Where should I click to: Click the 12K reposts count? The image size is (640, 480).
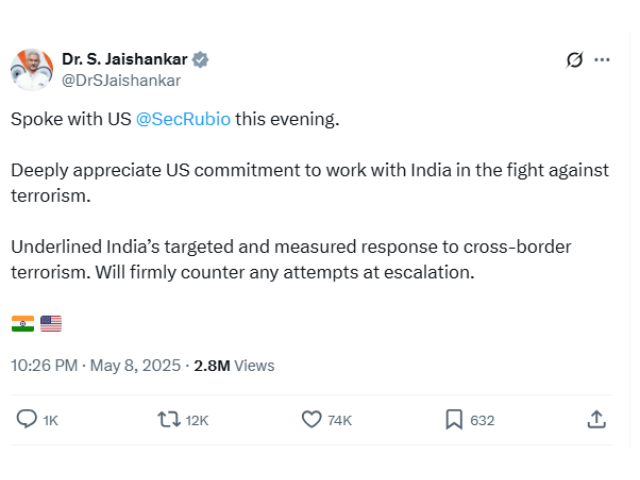pyautogui.click(x=197, y=421)
